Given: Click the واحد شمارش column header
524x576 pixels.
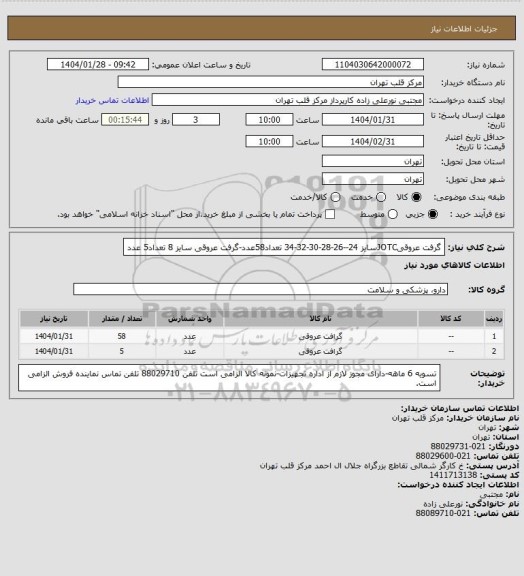Looking at the screenshot, I should pos(190,318).
